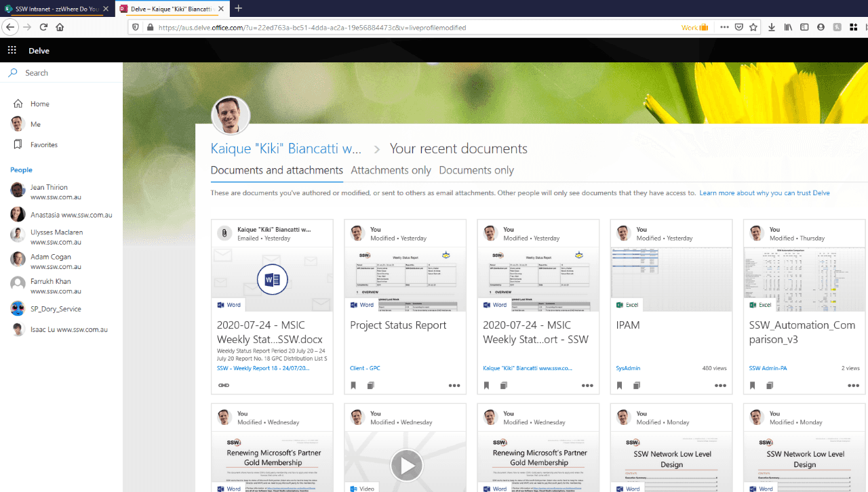This screenshot has width=868, height=492.
Task: Play the video card from Wednesday
Action: [x=406, y=466]
